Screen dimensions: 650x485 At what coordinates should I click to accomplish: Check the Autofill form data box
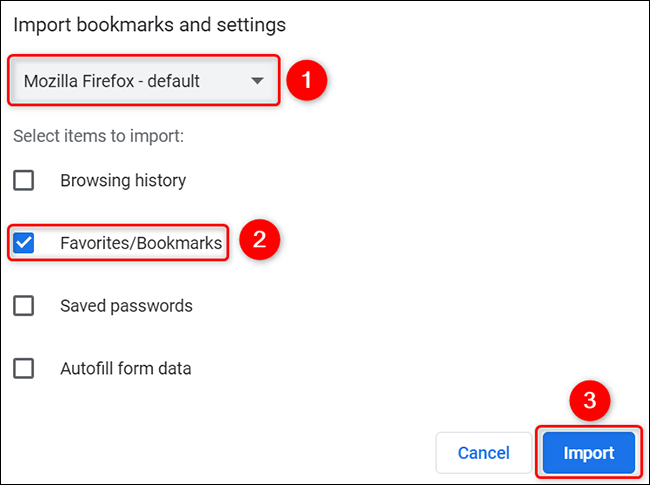(23, 368)
